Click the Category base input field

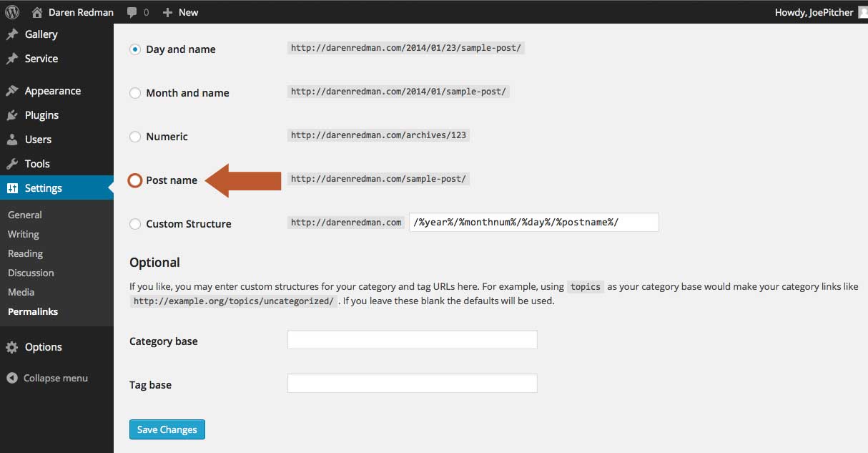412,340
